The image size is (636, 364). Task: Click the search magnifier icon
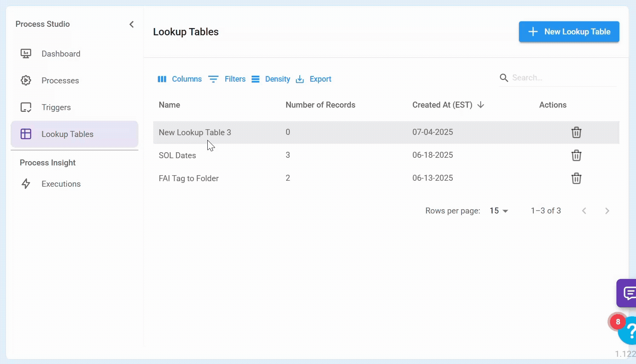coord(504,78)
